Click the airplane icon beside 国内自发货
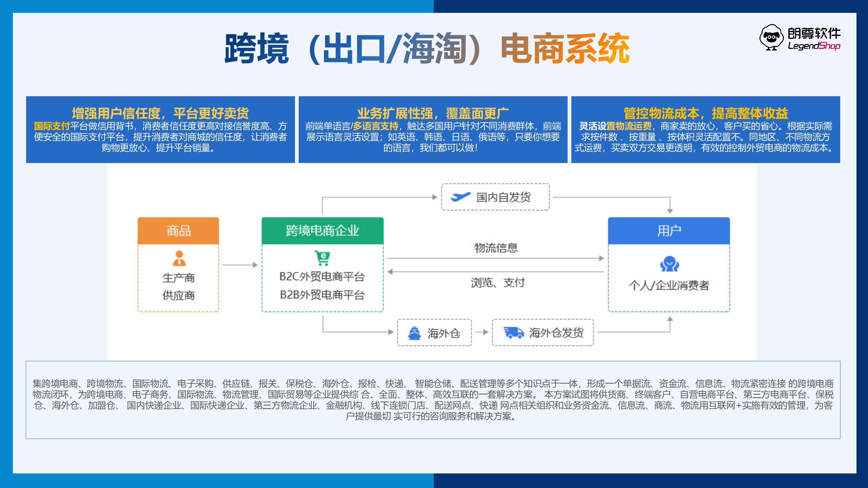 coord(460,197)
